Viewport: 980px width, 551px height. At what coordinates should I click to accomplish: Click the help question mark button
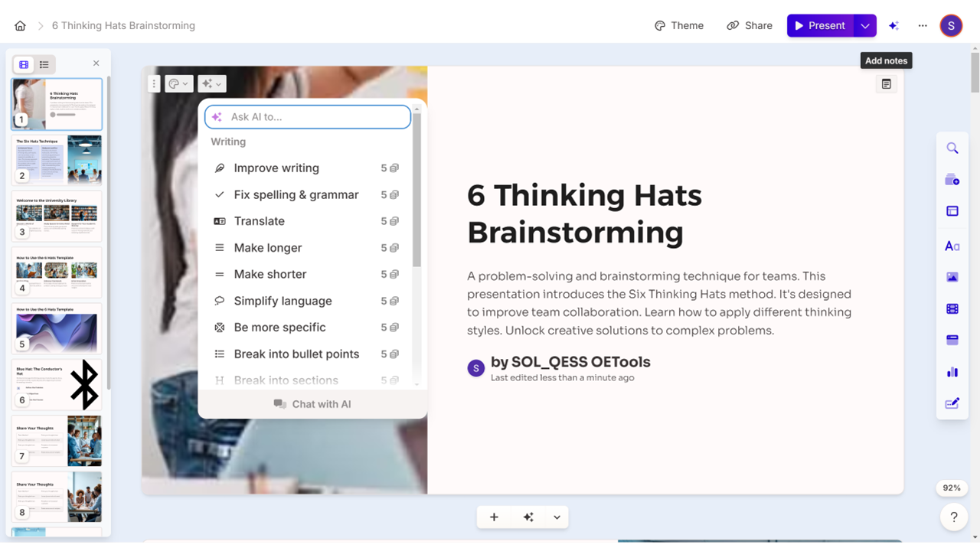[953, 517]
